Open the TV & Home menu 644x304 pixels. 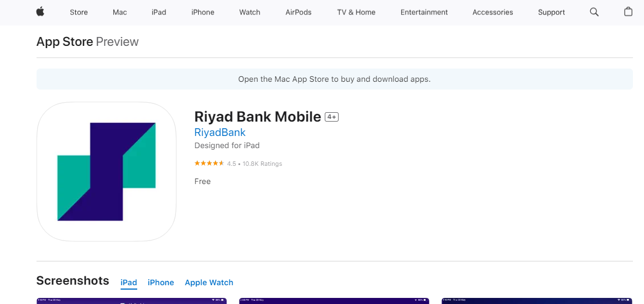pyautogui.click(x=356, y=12)
